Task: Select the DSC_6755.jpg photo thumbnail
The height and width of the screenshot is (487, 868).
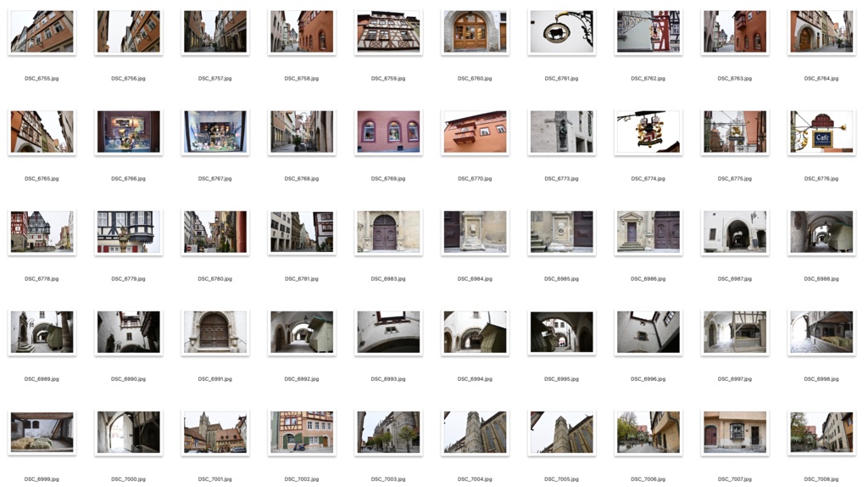Action: [42, 31]
